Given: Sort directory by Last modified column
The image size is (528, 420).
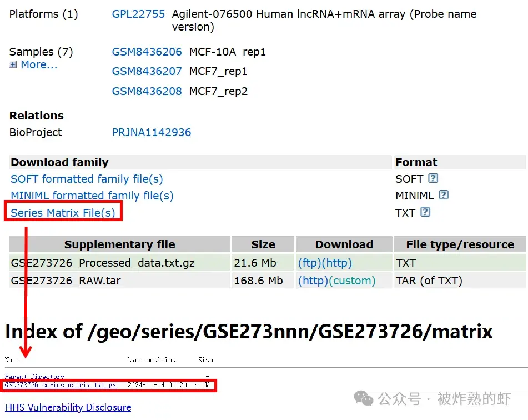Looking at the screenshot, I should coord(151,359).
